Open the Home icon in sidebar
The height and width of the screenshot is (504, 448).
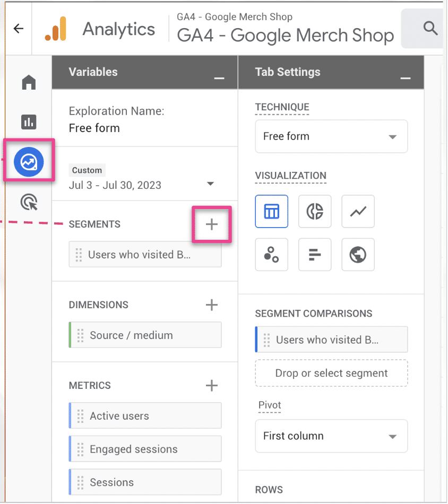click(29, 83)
